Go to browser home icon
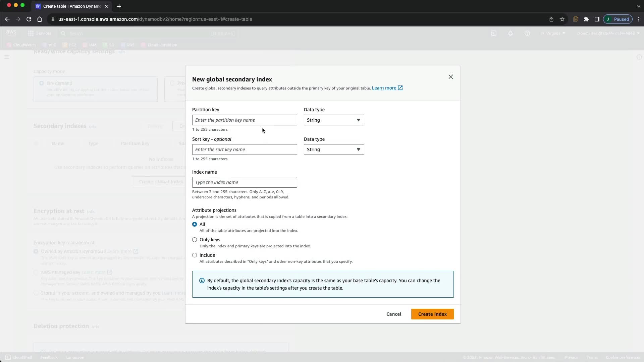Viewport: 644px width, 362px height. (x=40, y=19)
